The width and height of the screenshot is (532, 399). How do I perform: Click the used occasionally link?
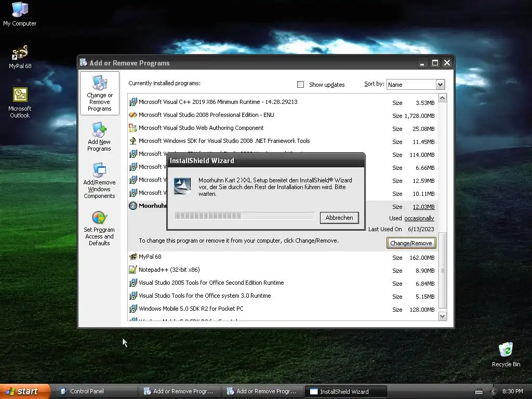click(x=419, y=218)
